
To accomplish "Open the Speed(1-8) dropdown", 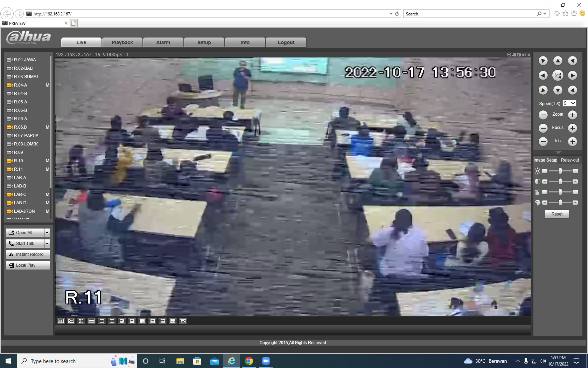I will point(569,103).
